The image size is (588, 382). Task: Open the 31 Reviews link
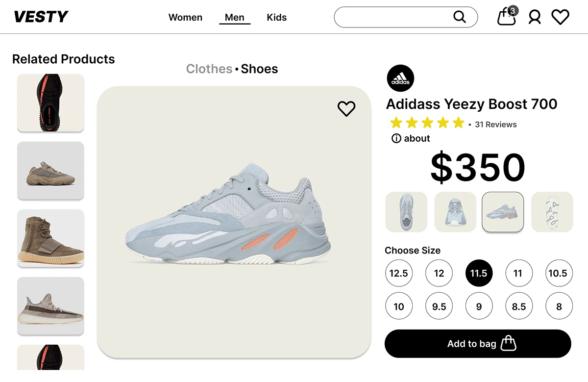[x=496, y=125]
